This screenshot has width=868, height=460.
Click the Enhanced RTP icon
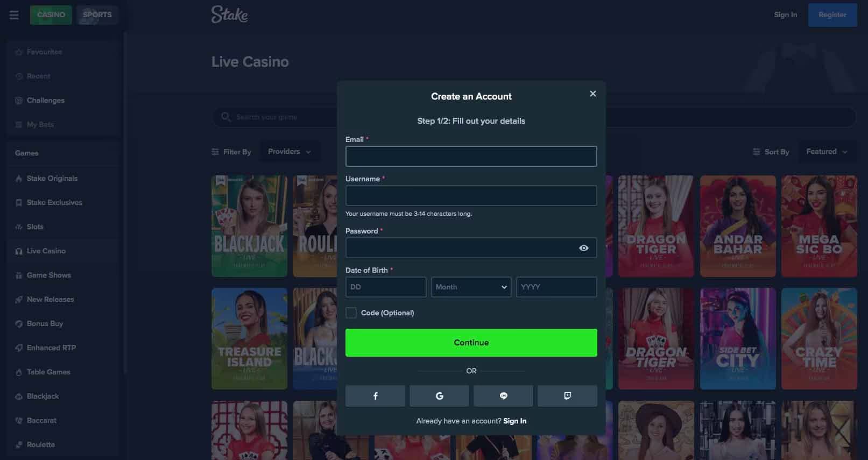coord(19,348)
